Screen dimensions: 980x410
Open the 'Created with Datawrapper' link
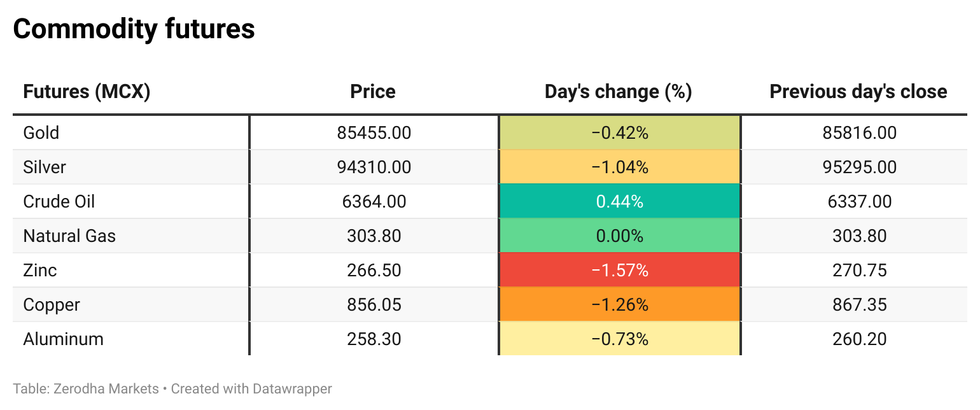coord(251,388)
